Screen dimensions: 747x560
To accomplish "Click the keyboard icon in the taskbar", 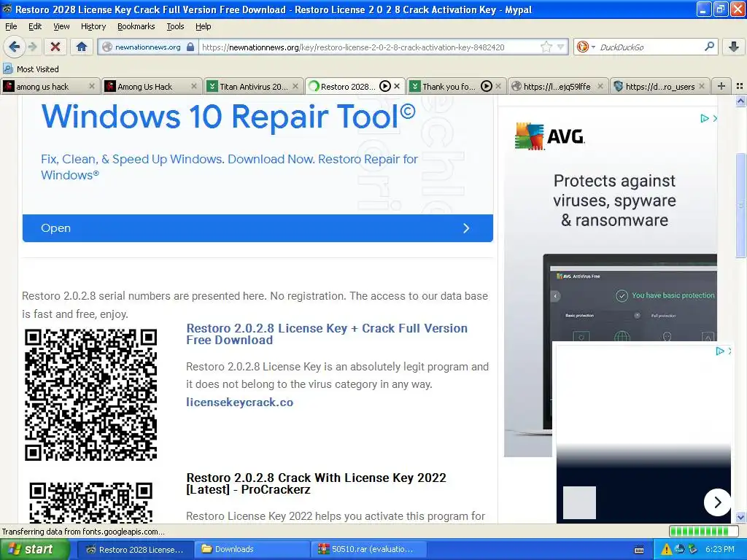I will pos(639,550).
